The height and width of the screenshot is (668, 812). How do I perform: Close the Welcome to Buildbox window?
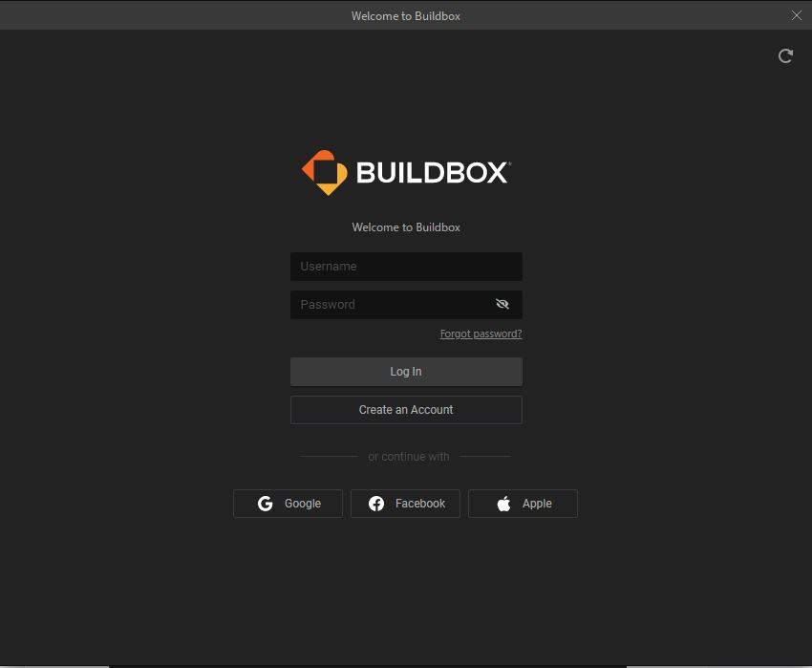[x=797, y=15]
